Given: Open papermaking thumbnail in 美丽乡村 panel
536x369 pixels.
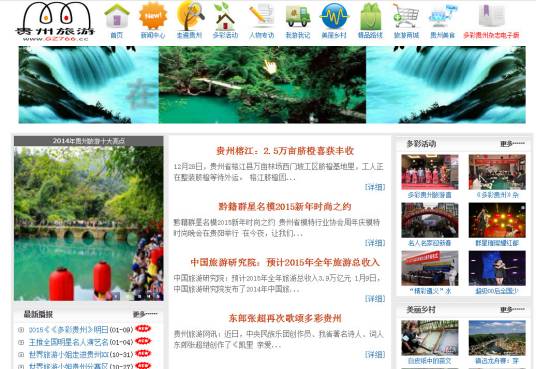Looking at the screenshot, I should [430, 338].
